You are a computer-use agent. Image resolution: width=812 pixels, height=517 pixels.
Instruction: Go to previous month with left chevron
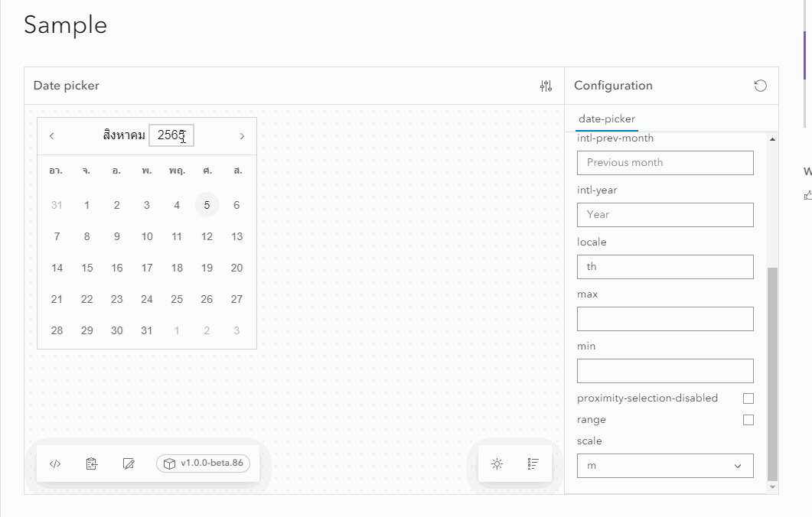pos(51,135)
